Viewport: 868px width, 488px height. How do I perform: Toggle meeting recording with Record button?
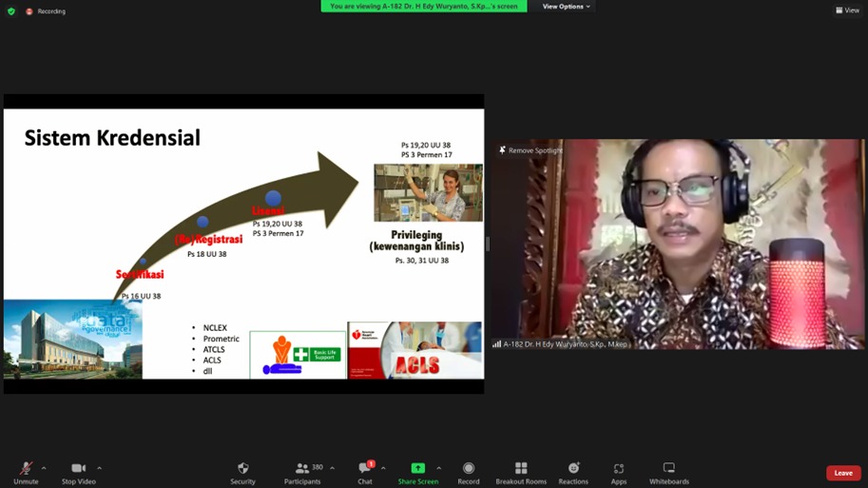click(x=468, y=468)
